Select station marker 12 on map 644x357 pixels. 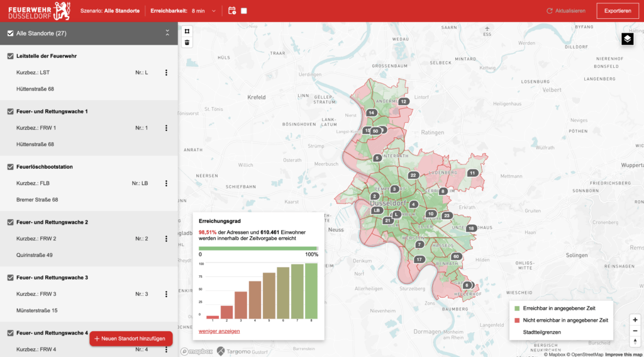[x=403, y=101]
